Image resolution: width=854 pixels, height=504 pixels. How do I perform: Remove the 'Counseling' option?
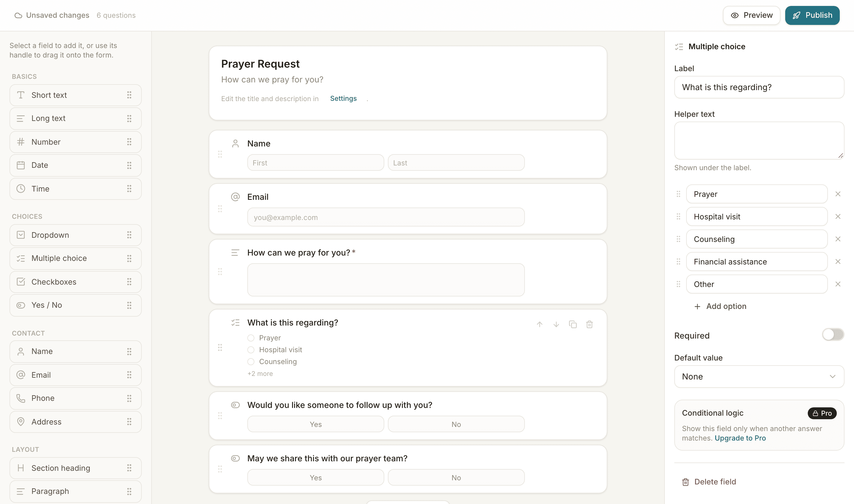pos(838,239)
